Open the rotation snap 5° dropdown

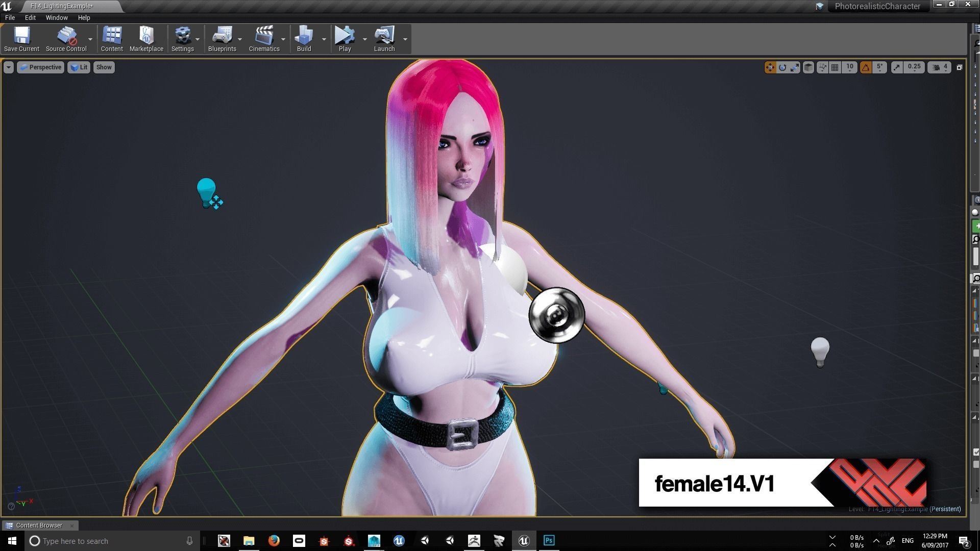coord(880,67)
